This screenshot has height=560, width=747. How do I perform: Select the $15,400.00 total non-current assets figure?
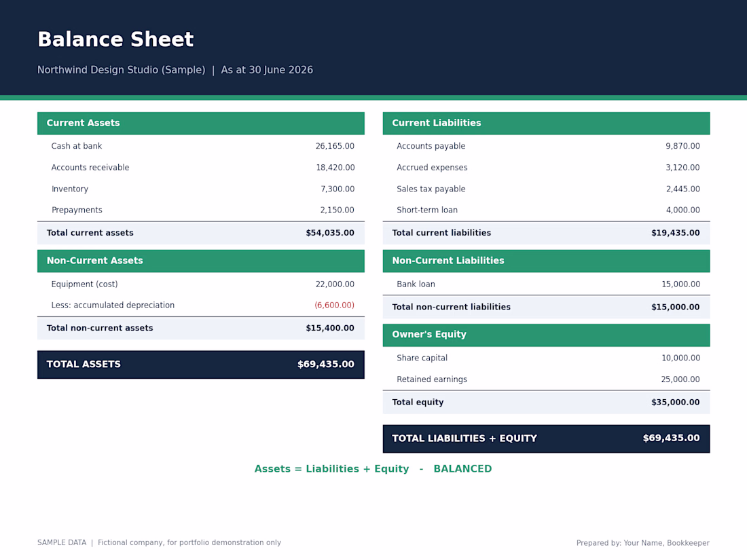[x=330, y=328]
